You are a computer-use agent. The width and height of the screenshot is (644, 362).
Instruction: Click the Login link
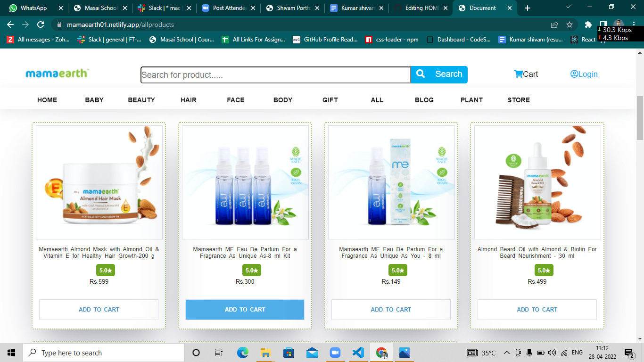click(x=588, y=74)
